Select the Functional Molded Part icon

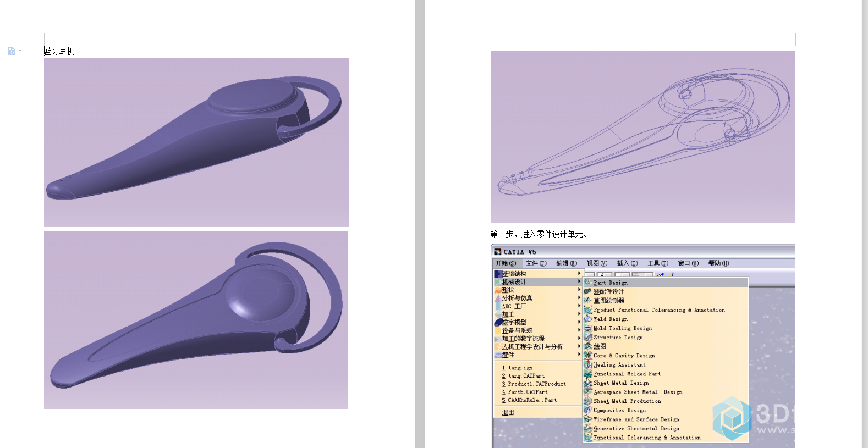click(x=587, y=373)
